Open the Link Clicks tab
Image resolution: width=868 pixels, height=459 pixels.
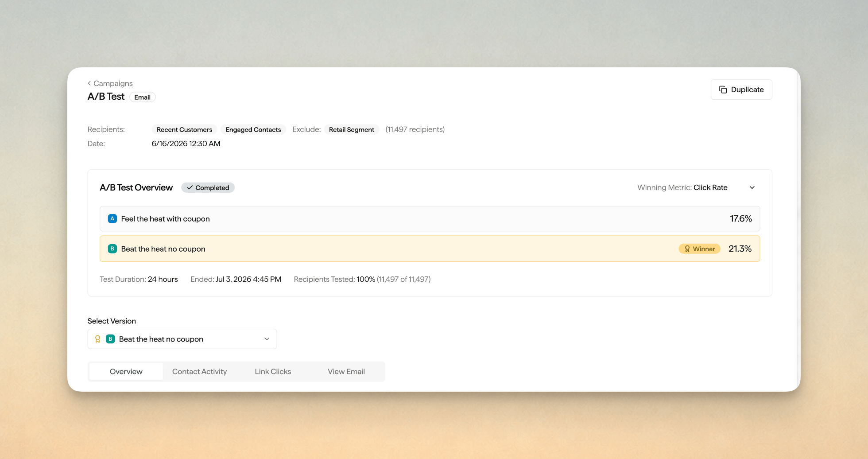pos(273,371)
